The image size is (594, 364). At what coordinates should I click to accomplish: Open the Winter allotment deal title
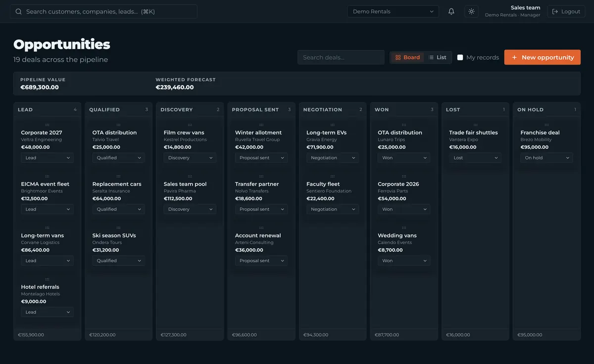(x=258, y=133)
